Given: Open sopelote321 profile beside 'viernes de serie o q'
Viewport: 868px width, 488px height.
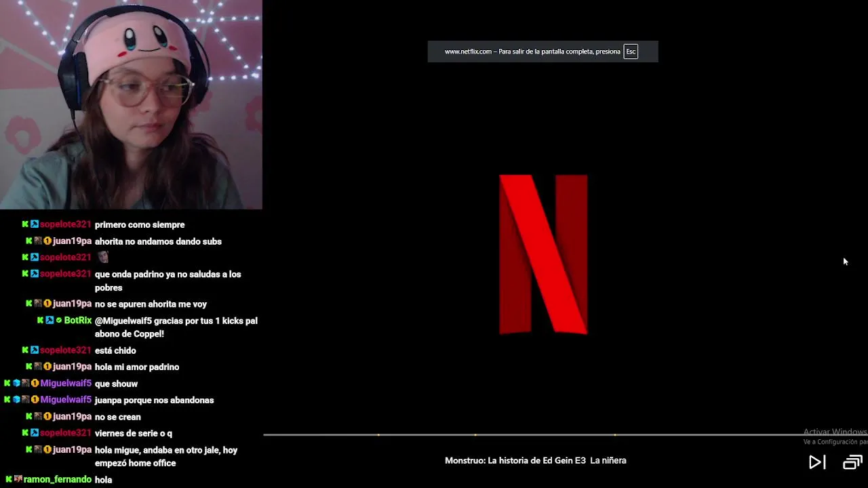Looking at the screenshot, I should tap(65, 433).
